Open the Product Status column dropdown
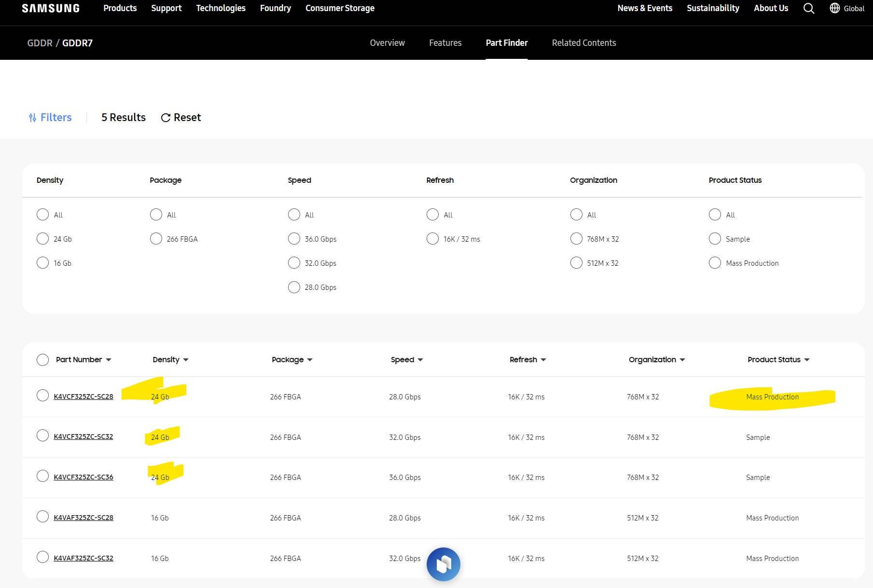873x588 pixels. point(807,359)
